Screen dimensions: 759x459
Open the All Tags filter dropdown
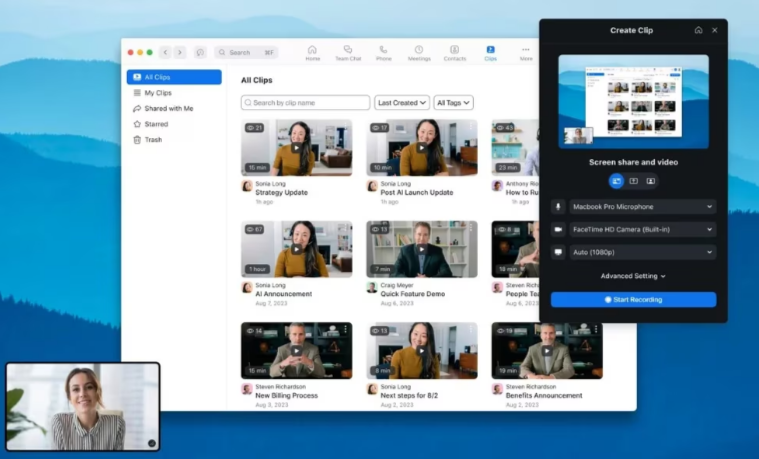point(453,103)
